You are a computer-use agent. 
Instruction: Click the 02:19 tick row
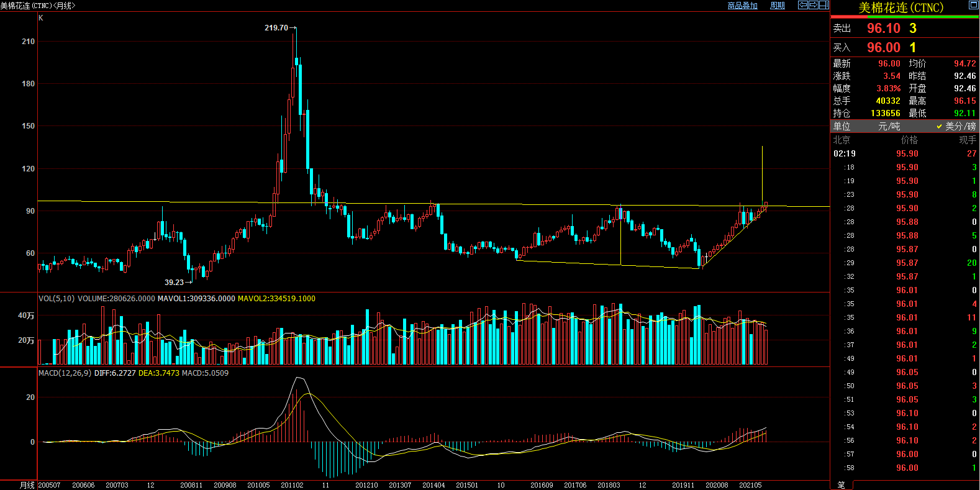pyautogui.click(x=905, y=153)
